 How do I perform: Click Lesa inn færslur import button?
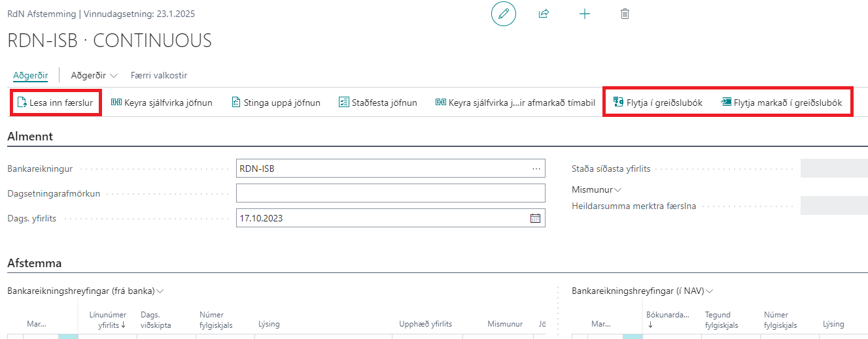coord(56,103)
